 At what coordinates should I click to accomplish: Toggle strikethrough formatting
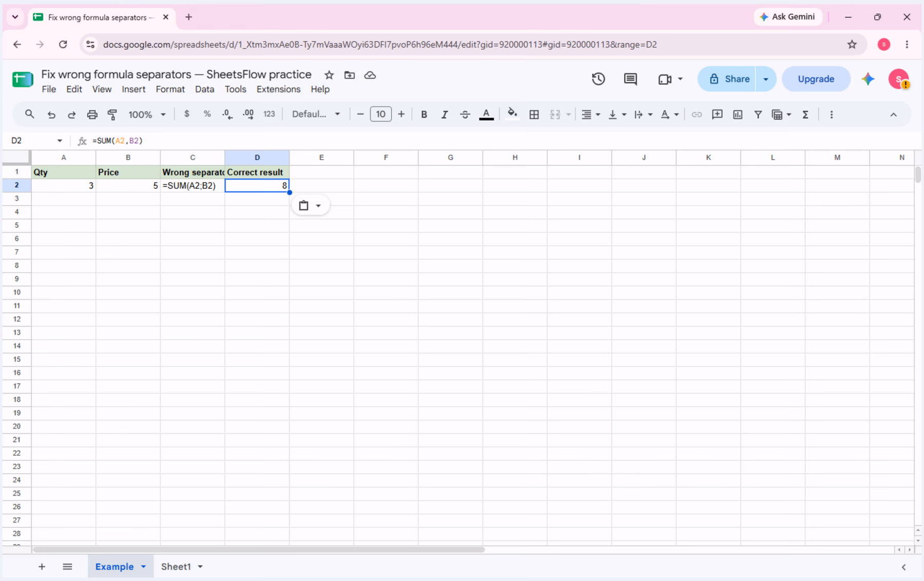pyautogui.click(x=465, y=114)
